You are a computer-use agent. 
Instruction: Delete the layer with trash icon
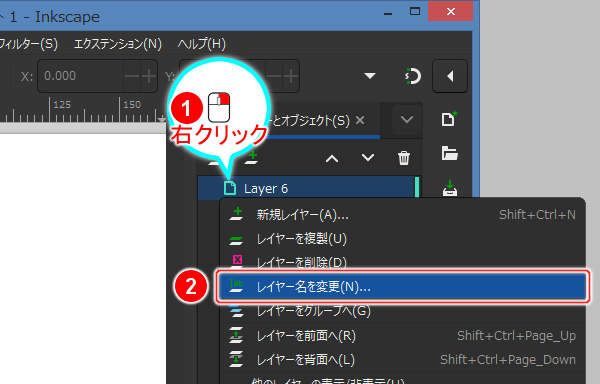[x=404, y=158]
